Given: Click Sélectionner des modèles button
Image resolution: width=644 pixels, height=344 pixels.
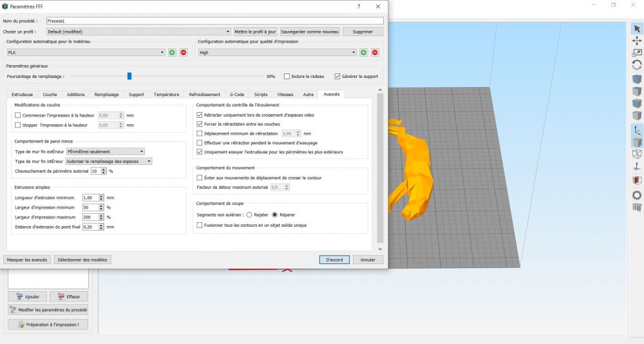Looking at the screenshot, I should 82,260.
